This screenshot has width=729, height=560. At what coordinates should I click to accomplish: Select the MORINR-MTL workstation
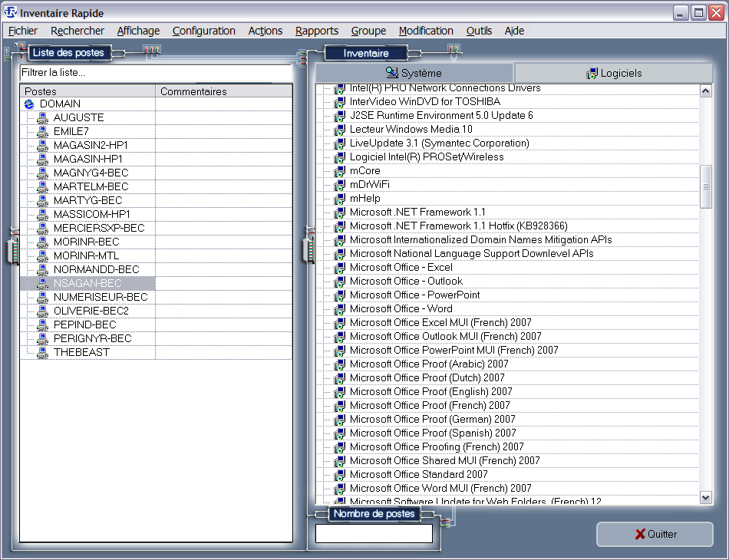point(86,255)
